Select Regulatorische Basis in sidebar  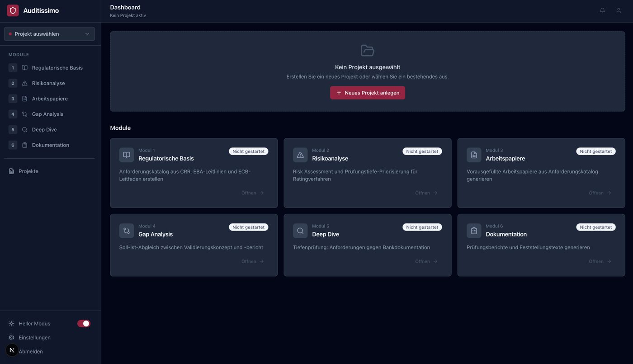pyautogui.click(x=57, y=68)
